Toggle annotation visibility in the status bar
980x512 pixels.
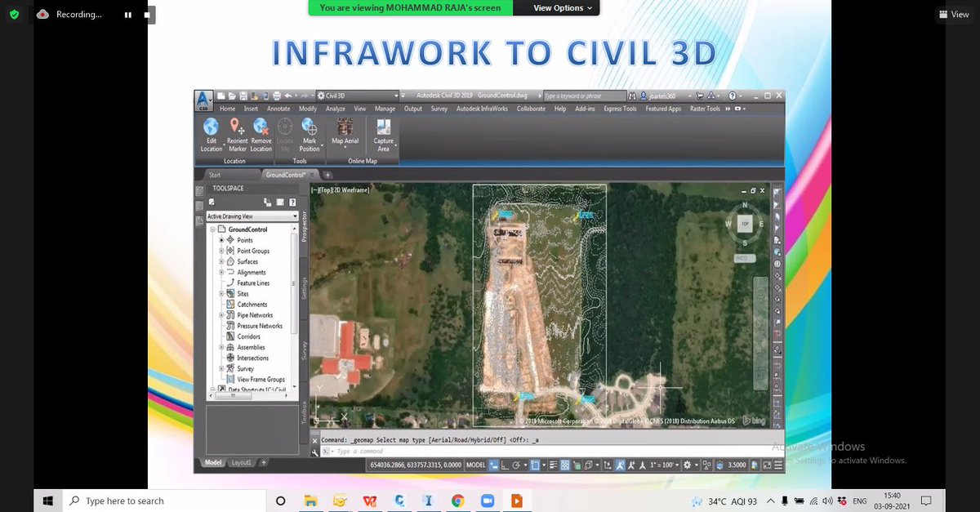coord(620,465)
